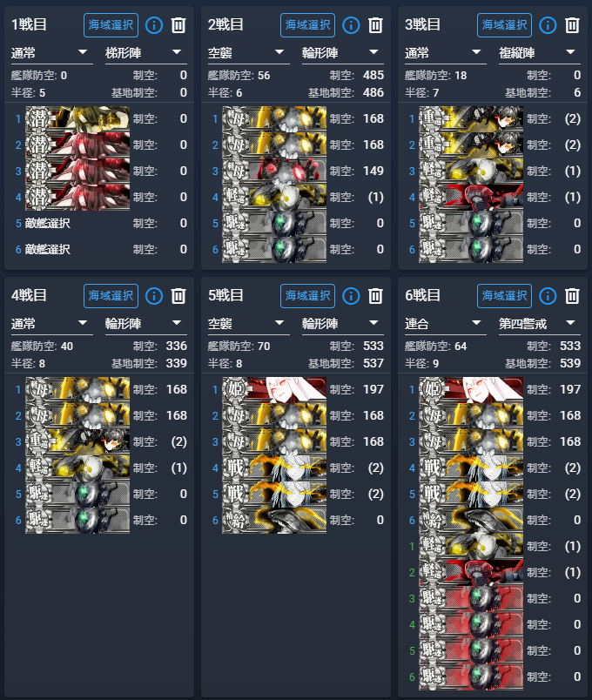This screenshot has width=592, height=700.
Task: Open the 6戦目 info icon
Action: tap(548, 296)
